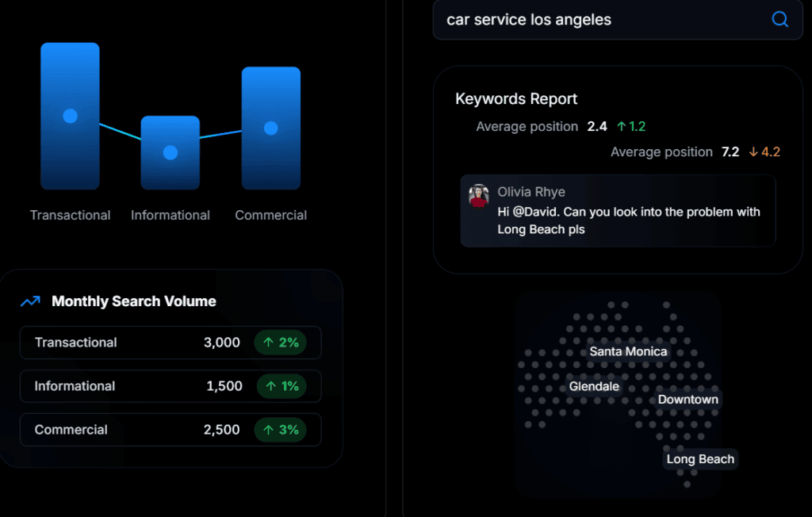Click the Glendale map label
This screenshot has width=812, height=517.
click(x=594, y=386)
